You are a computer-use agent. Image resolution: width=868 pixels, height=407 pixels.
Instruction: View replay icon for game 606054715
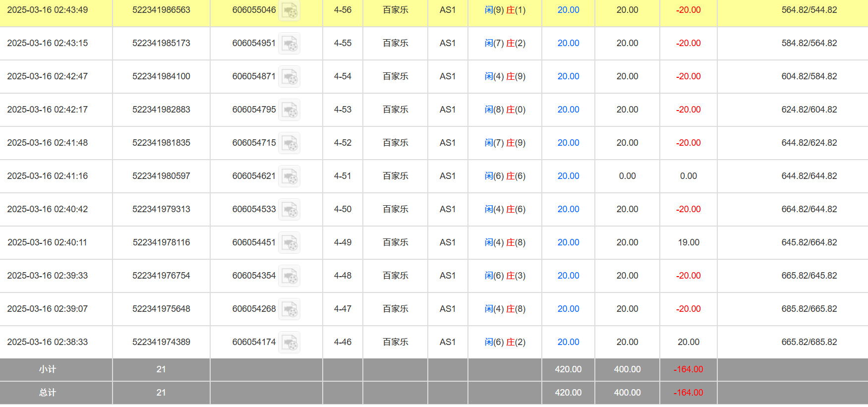coord(289,143)
